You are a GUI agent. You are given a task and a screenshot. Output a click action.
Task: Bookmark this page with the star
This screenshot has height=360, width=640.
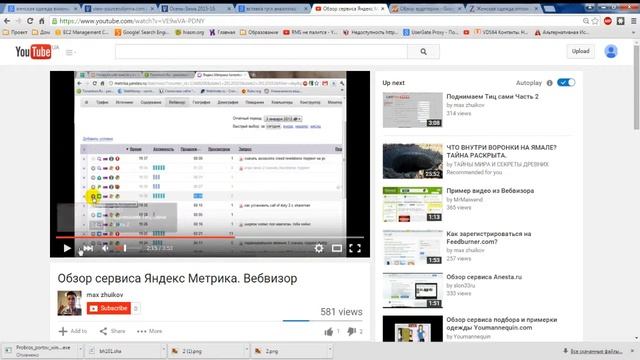tap(595, 21)
